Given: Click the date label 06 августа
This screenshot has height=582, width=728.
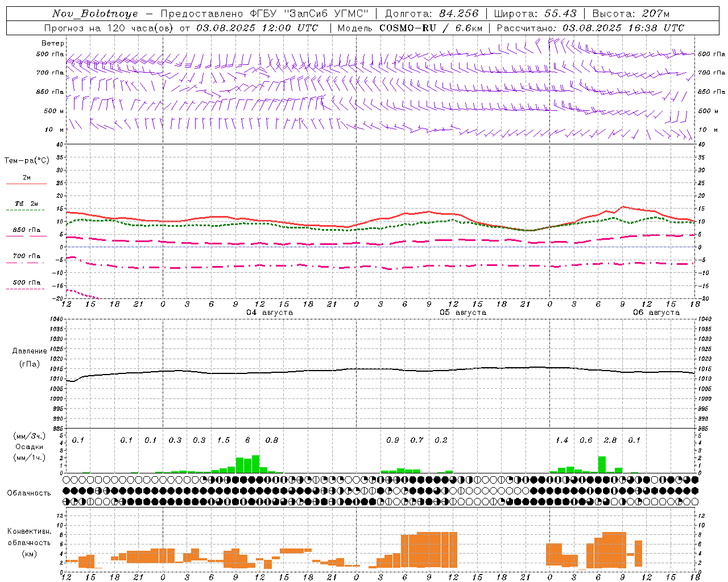Looking at the screenshot, I should click(x=656, y=313).
